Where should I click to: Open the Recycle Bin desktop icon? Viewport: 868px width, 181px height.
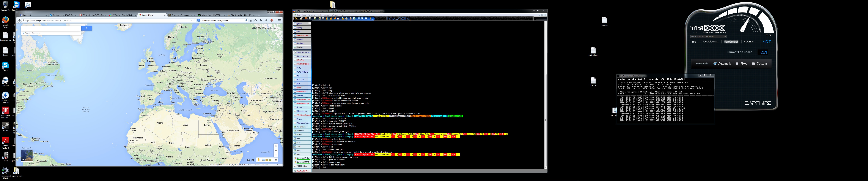(5, 6)
